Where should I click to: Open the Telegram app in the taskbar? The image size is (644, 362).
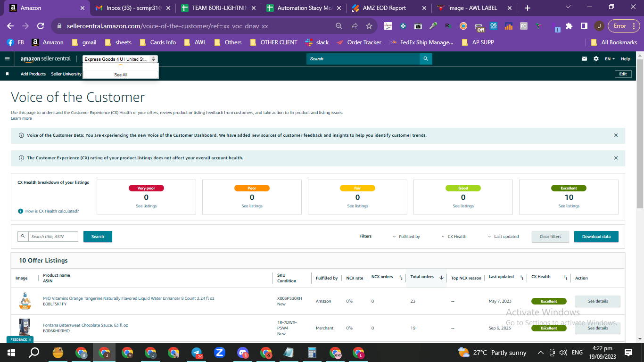pos(197,353)
